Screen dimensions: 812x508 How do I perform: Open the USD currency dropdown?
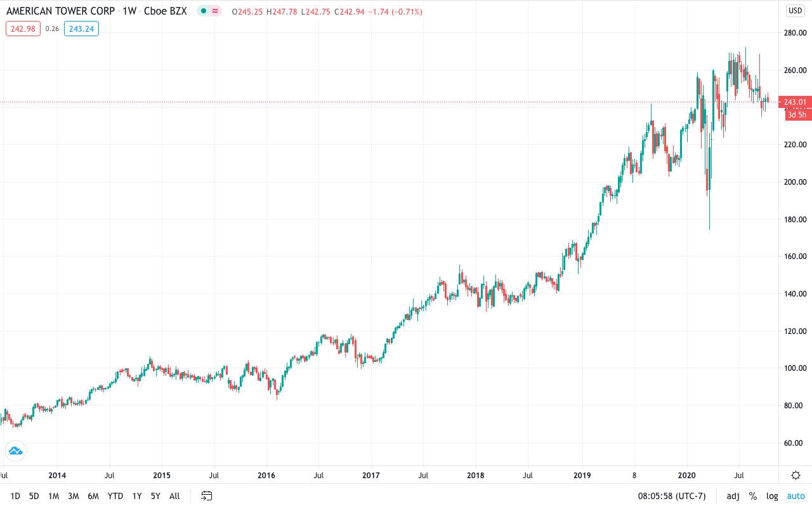pos(796,10)
